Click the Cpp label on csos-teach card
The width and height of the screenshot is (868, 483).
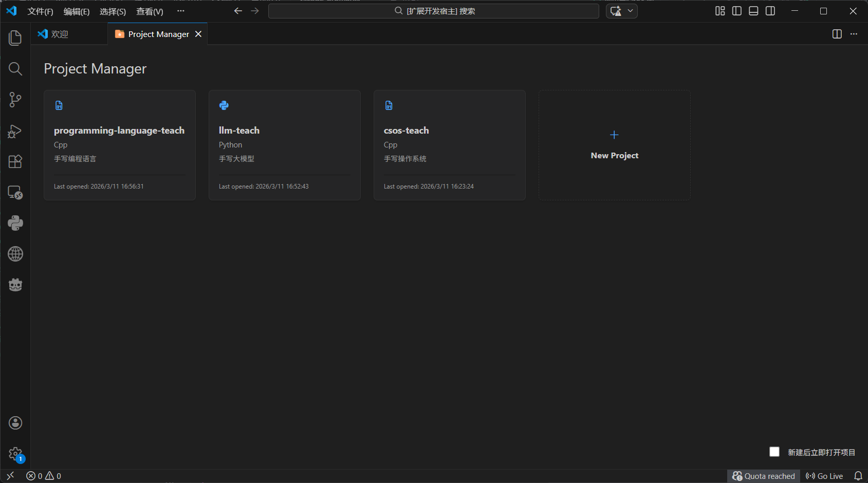pyautogui.click(x=391, y=145)
